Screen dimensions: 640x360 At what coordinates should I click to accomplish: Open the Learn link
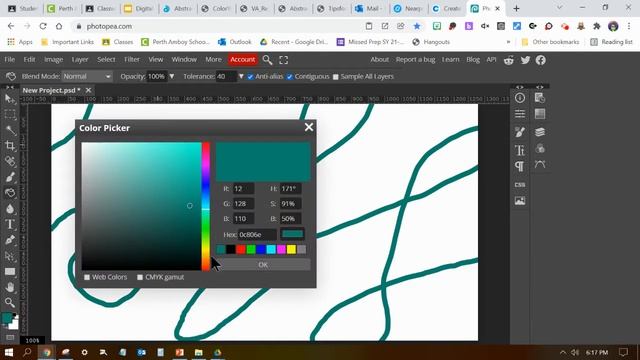point(451,60)
